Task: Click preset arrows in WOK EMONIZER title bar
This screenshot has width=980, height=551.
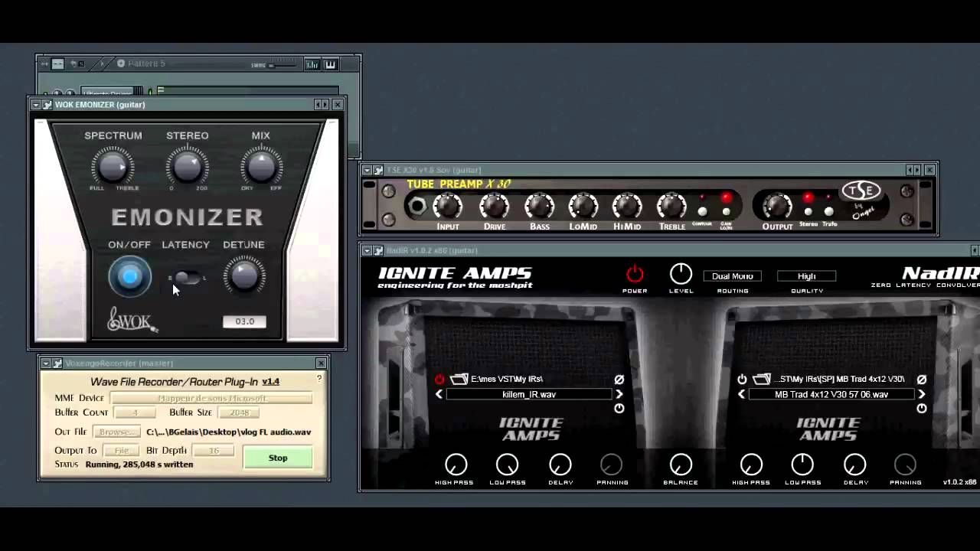Action: (322, 105)
